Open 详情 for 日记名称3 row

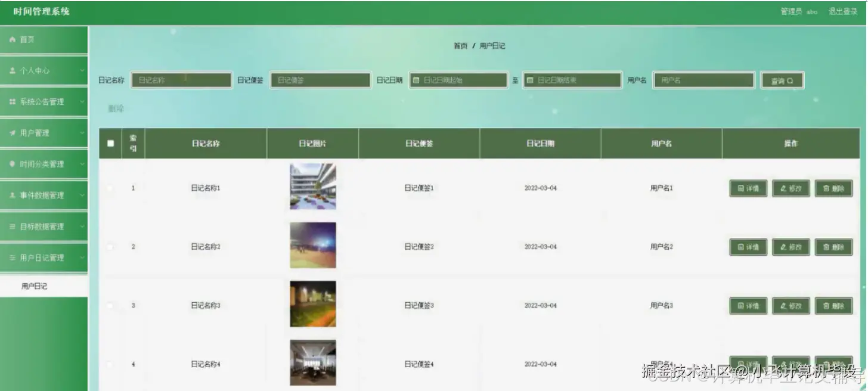(x=748, y=306)
